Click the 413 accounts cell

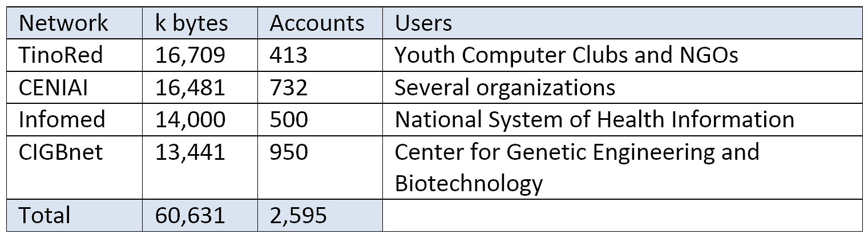pos(320,55)
